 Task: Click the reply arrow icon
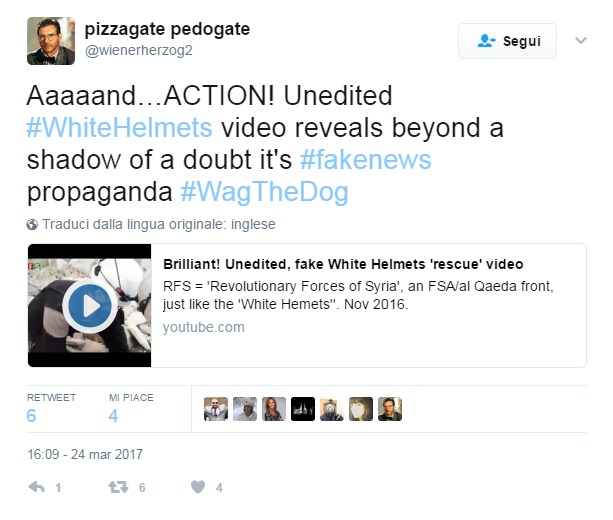pos(37,487)
